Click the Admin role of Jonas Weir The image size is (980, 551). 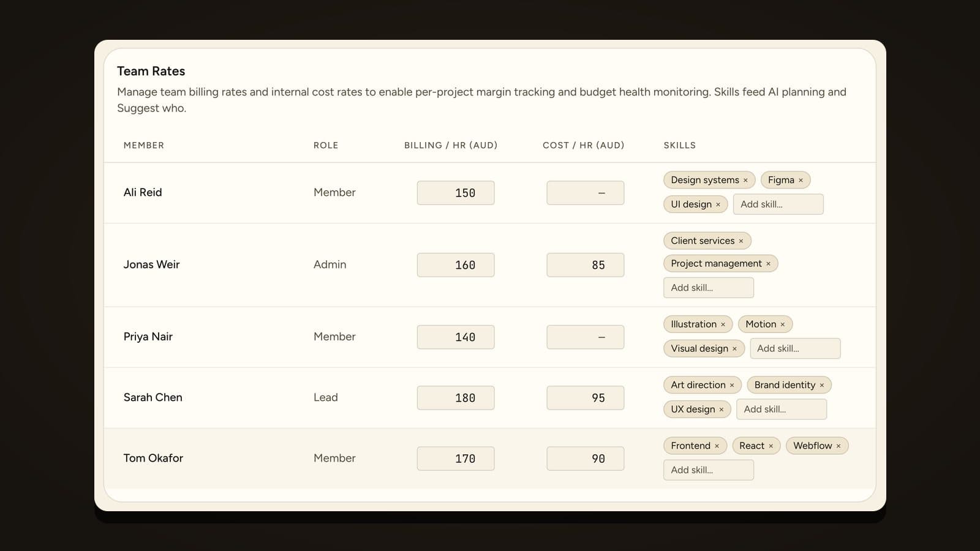click(x=330, y=264)
